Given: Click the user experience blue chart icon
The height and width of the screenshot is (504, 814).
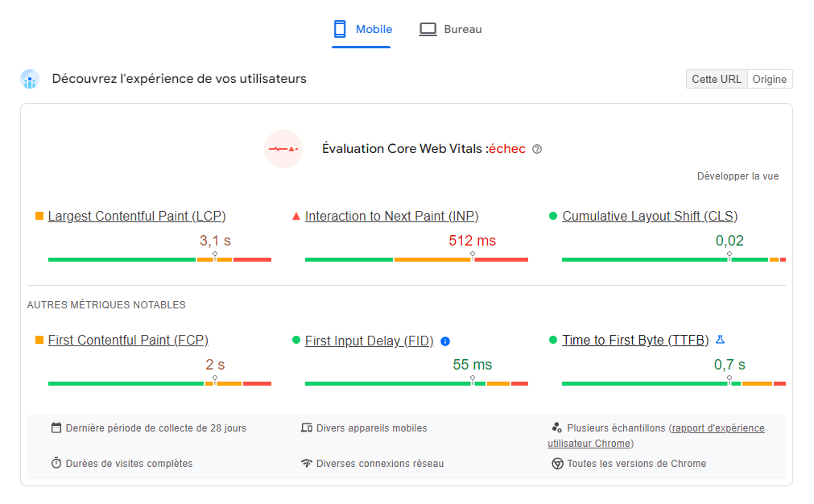Looking at the screenshot, I should pos(30,79).
